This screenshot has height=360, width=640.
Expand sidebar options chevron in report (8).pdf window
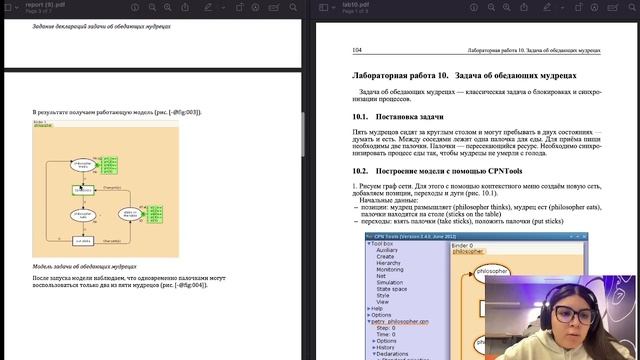point(17,8)
